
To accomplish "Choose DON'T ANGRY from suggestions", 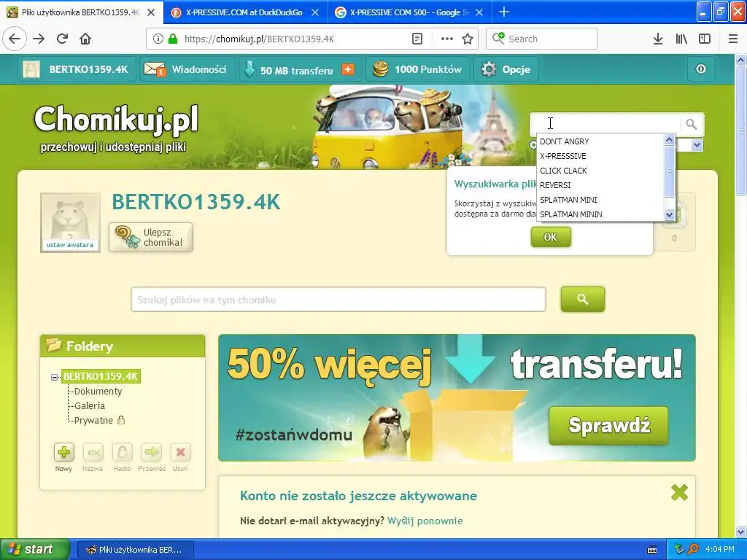I will 600,141.
